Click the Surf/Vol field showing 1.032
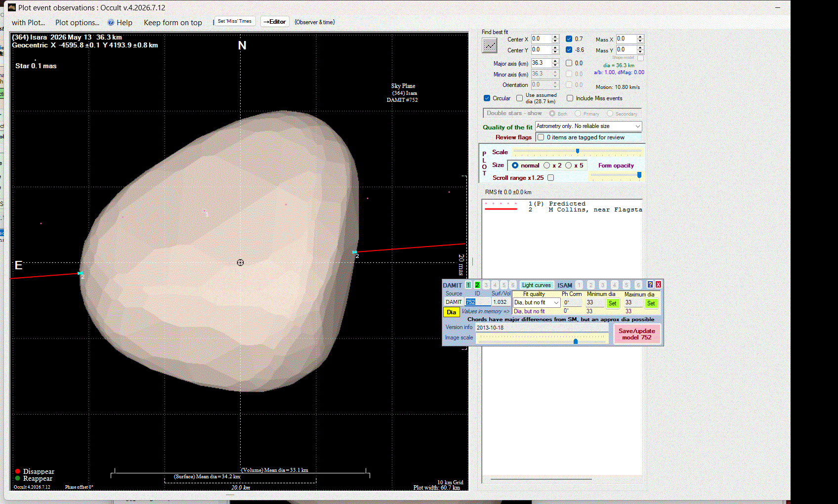This screenshot has height=504, width=838. point(501,302)
